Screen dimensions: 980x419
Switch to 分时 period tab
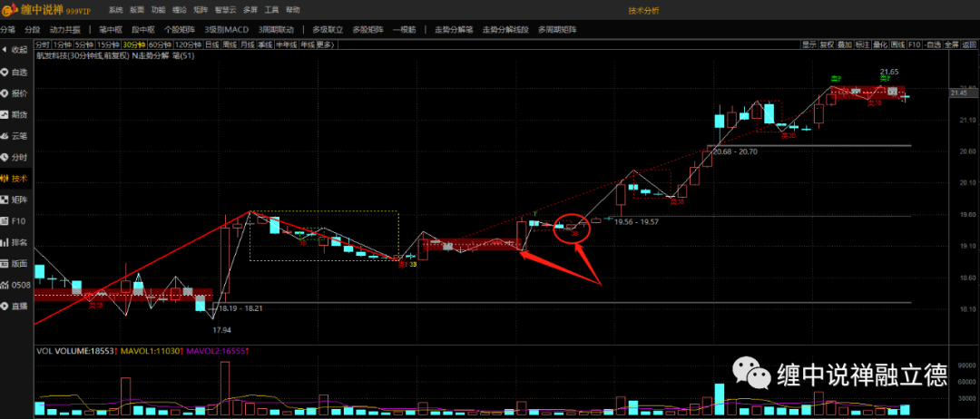click(x=42, y=44)
